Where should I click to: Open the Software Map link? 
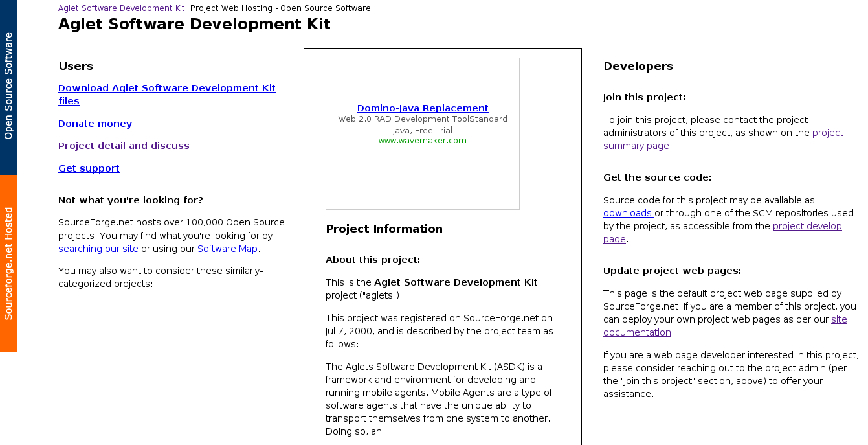[x=227, y=249]
